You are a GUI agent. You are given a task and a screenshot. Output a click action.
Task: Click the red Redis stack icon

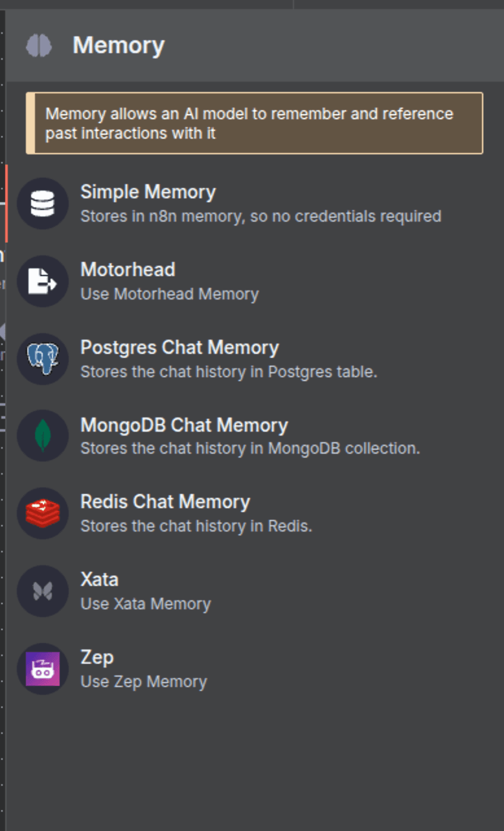[x=43, y=513]
